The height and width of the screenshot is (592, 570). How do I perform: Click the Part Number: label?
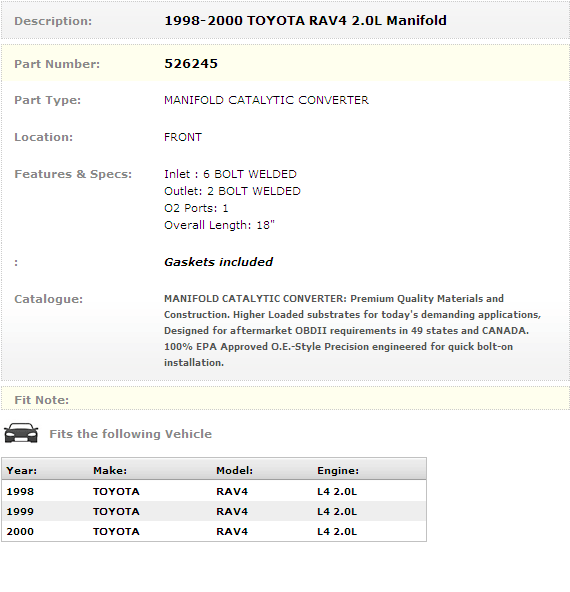pyautogui.click(x=57, y=64)
